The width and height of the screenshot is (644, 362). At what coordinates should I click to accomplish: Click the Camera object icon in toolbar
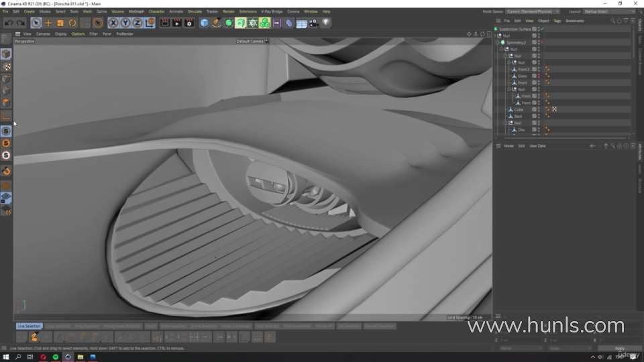[313, 23]
